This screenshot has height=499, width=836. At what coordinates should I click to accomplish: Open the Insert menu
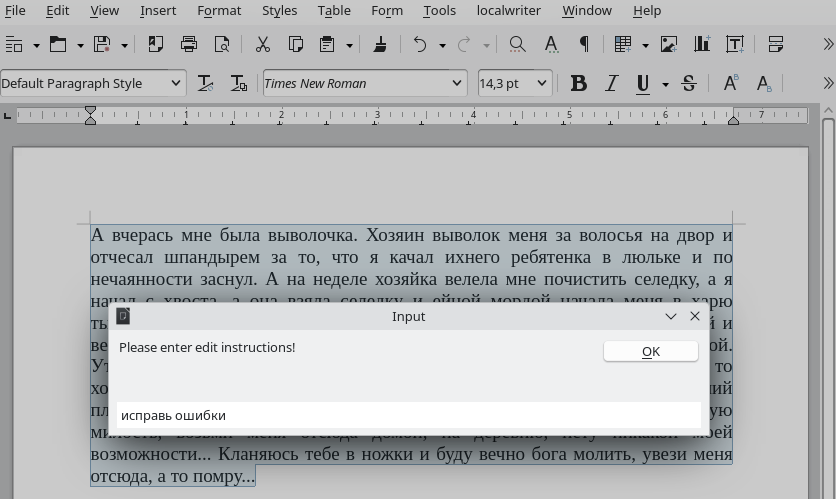[x=158, y=11]
